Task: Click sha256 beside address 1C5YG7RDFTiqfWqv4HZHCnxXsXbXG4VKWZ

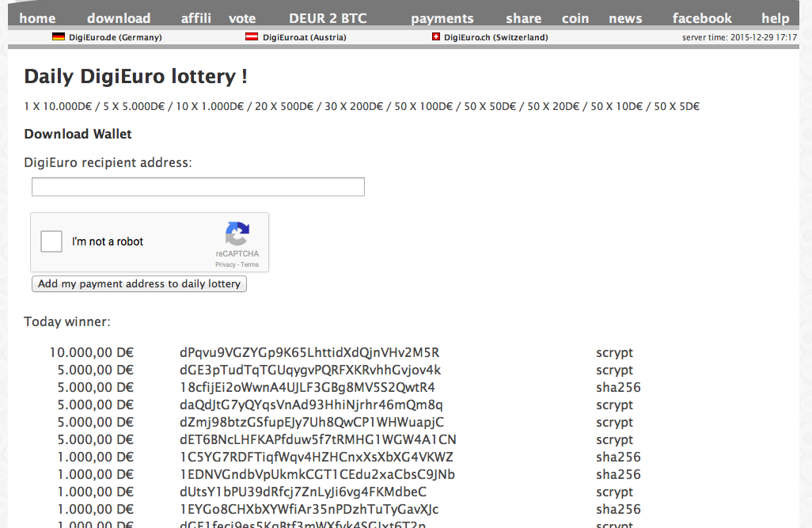Action: [x=618, y=457]
